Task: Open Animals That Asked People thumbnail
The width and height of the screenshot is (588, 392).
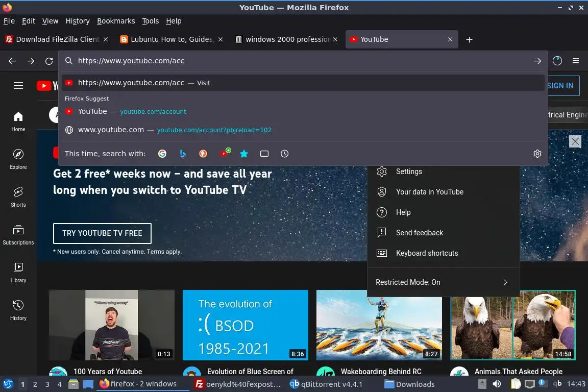Action: coord(512,325)
